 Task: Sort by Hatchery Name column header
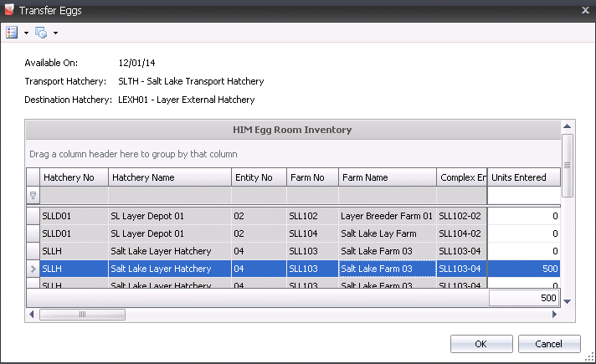click(169, 177)
